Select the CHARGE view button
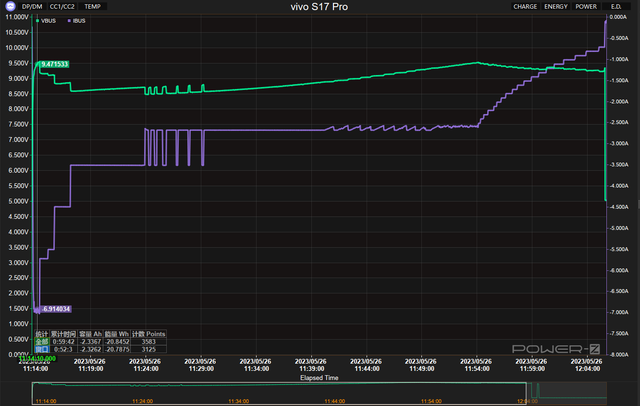Viewport: 640px width, 406px height. [525, 7]
